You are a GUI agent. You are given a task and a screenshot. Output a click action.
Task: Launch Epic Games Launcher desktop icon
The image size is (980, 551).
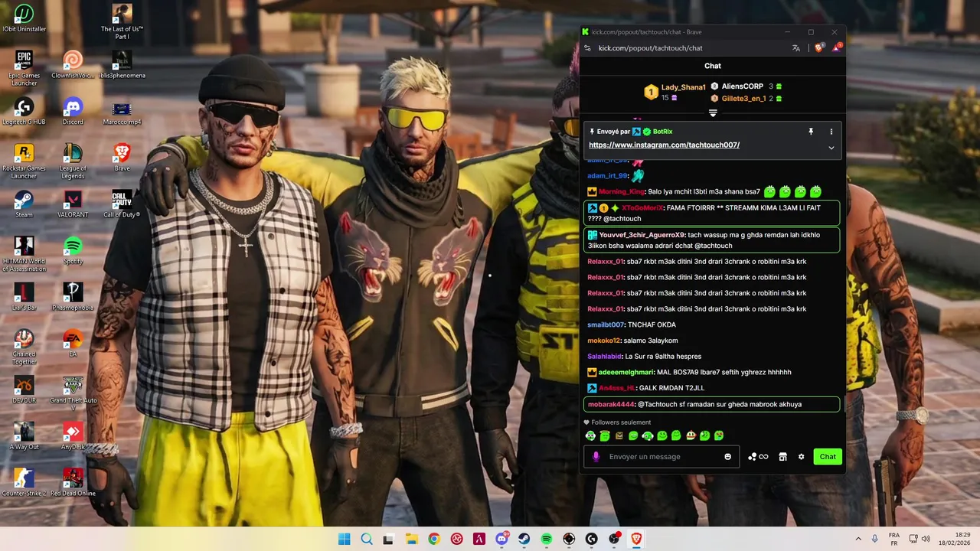pyautogui.click(x=24, y=68)
